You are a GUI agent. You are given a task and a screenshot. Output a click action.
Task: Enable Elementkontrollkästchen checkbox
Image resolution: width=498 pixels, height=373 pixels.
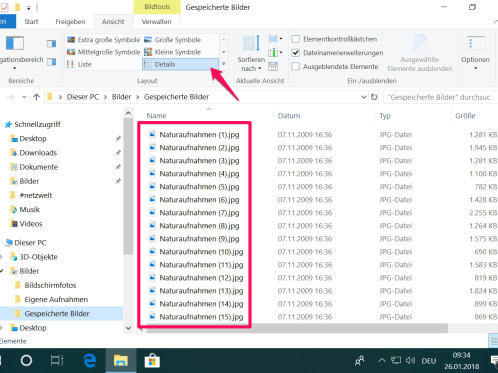point(296,39)
